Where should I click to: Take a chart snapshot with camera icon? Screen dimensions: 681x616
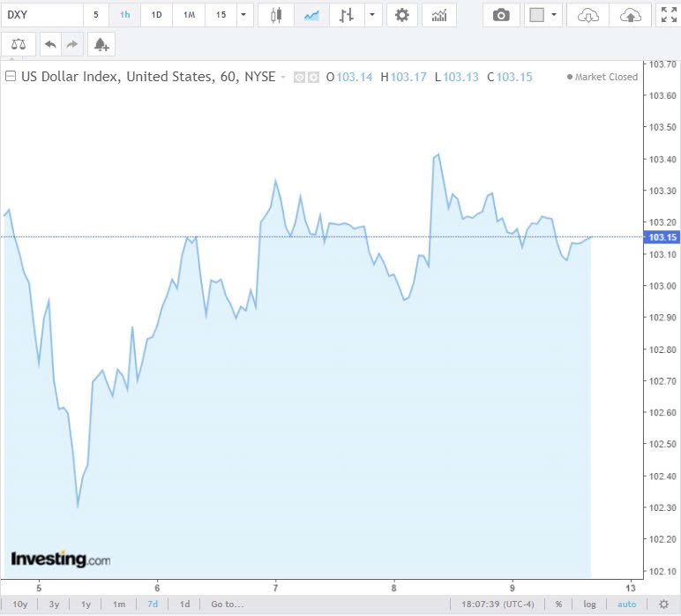pos(501,15)
